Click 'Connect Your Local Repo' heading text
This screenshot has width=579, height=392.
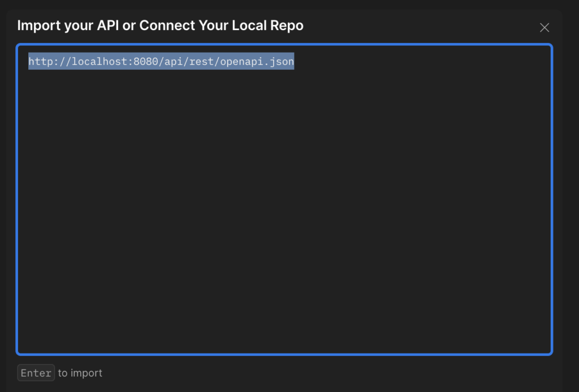coord(221,25)
